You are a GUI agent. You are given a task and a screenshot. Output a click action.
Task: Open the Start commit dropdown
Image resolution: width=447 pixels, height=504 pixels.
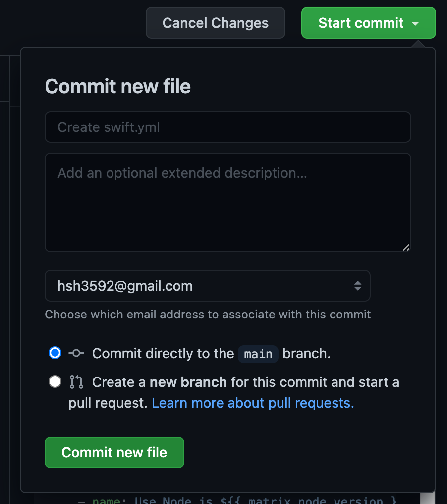tap(368, 23)
